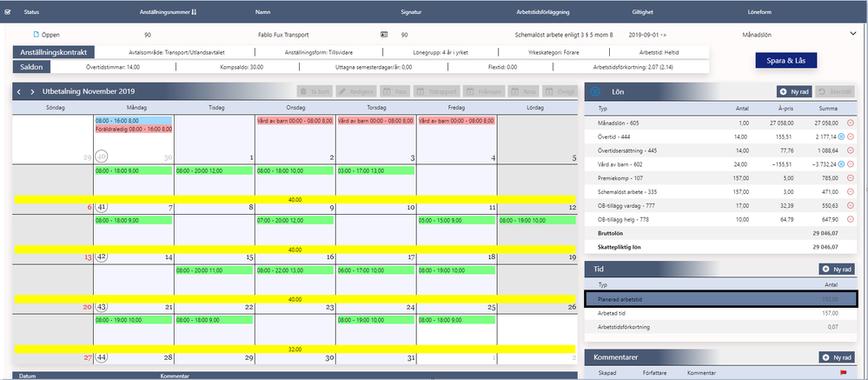Click the Återställ button in the Lön panel
This screenshot has width=868, height=380.
click(836, 91)
